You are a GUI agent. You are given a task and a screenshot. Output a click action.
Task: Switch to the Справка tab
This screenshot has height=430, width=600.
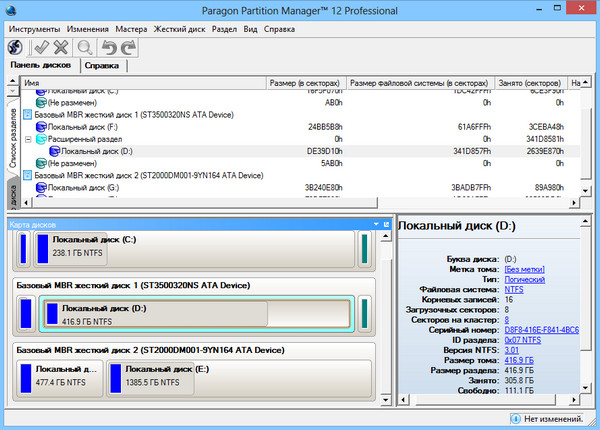pos(102,65)
